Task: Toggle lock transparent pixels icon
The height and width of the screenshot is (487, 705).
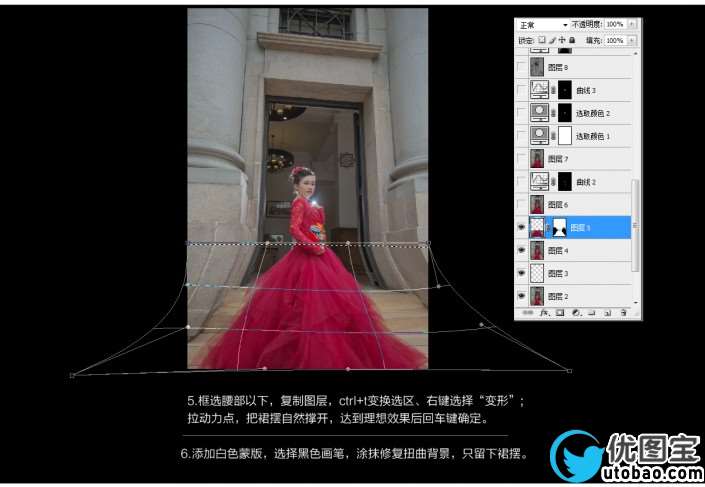Action: click(542, 40)
